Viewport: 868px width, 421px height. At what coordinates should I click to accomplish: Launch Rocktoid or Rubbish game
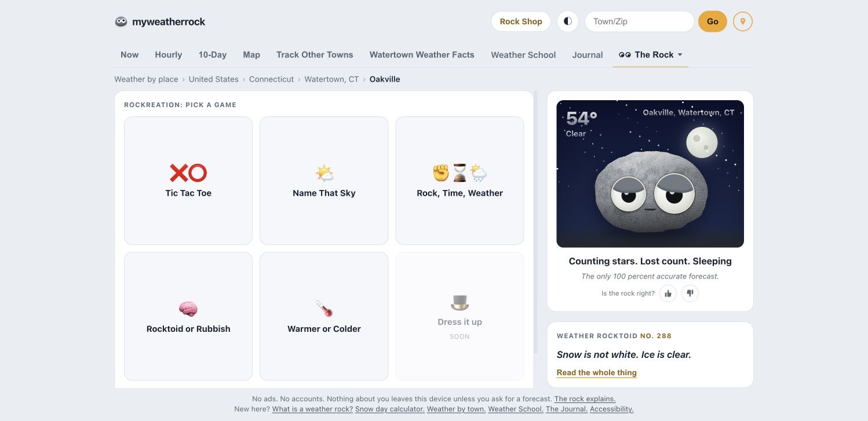tap(188, 316)
